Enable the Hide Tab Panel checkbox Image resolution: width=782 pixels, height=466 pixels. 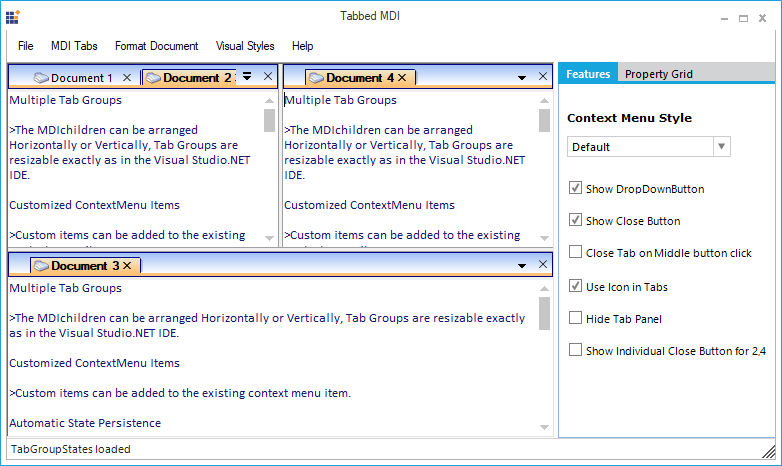[576, 318]
